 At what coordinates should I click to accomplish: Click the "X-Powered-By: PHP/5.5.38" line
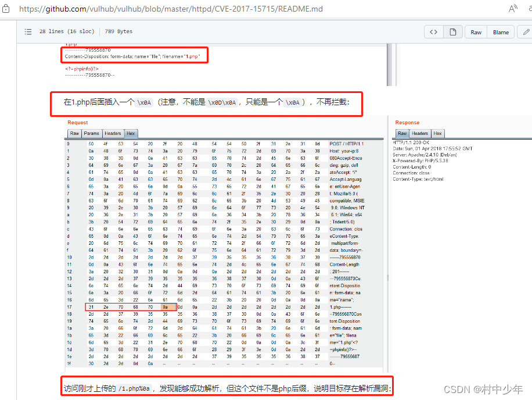coord(420,160)
